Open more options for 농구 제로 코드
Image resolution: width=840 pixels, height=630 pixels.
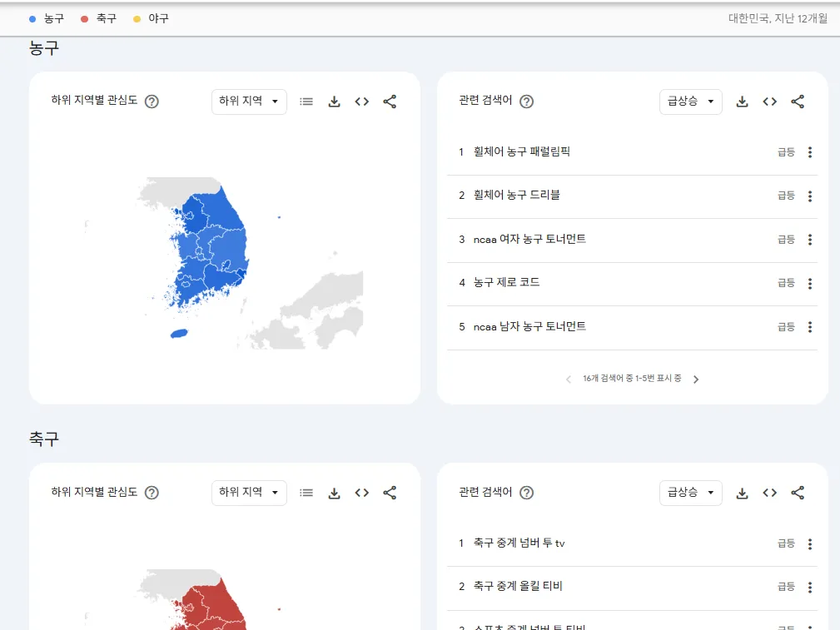point(810,284)
